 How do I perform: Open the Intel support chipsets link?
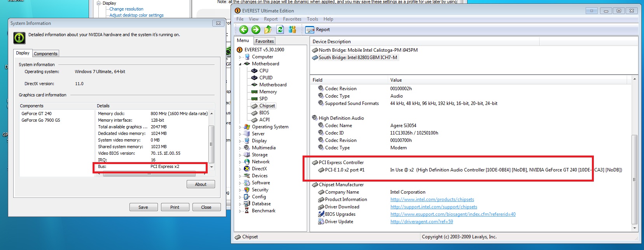point(434,207)
